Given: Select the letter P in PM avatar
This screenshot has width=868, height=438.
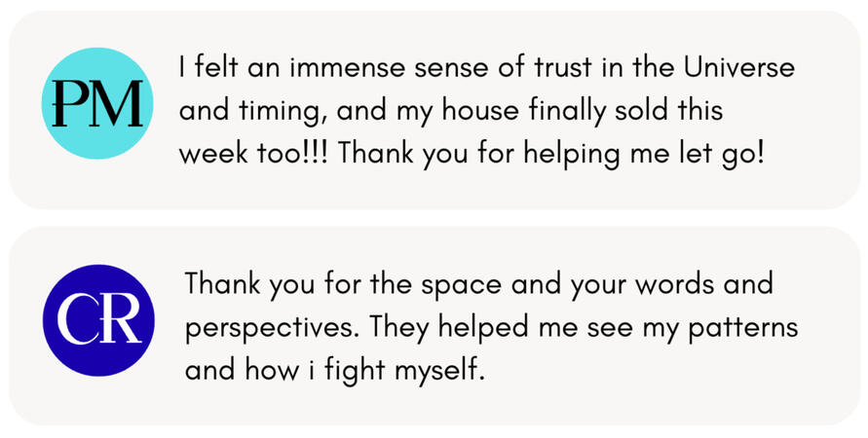Looking at the screenshot, I should [x=71, y=104].
